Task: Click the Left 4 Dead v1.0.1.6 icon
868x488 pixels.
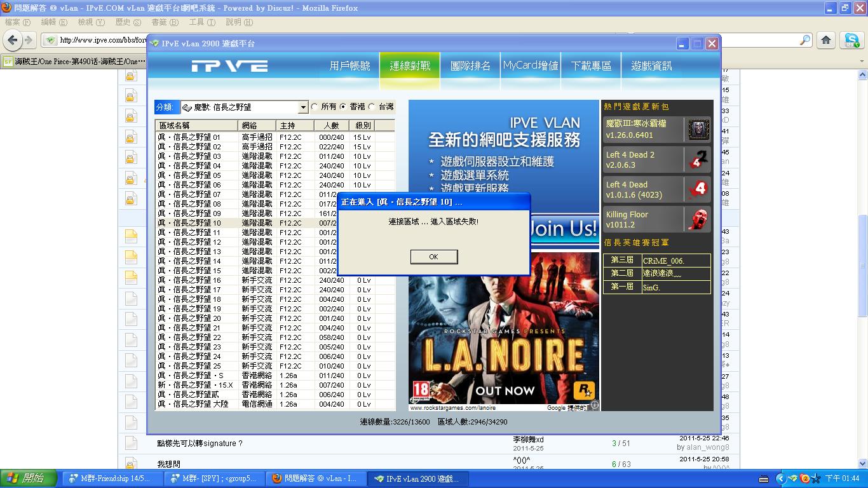Action: click(x=699, y=189)
